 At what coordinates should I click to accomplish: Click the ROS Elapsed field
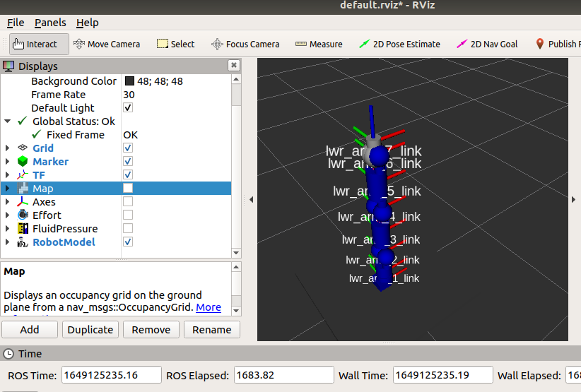point(284,375)
